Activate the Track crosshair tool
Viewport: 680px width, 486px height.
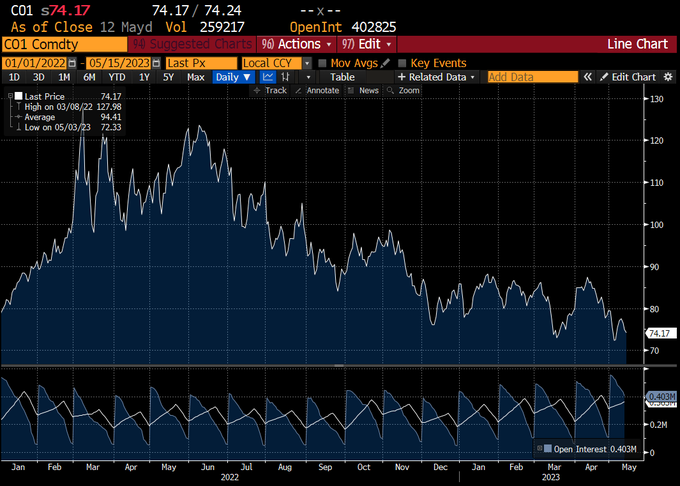pyautogui.click(x=271, y=90)
